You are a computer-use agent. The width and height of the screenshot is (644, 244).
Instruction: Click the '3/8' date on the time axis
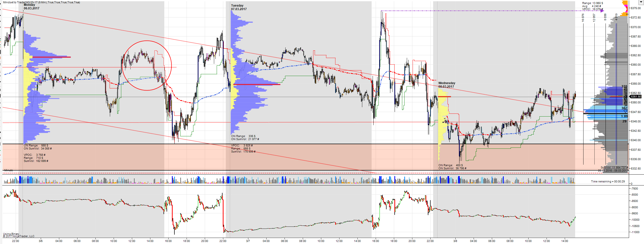[455, 241]
